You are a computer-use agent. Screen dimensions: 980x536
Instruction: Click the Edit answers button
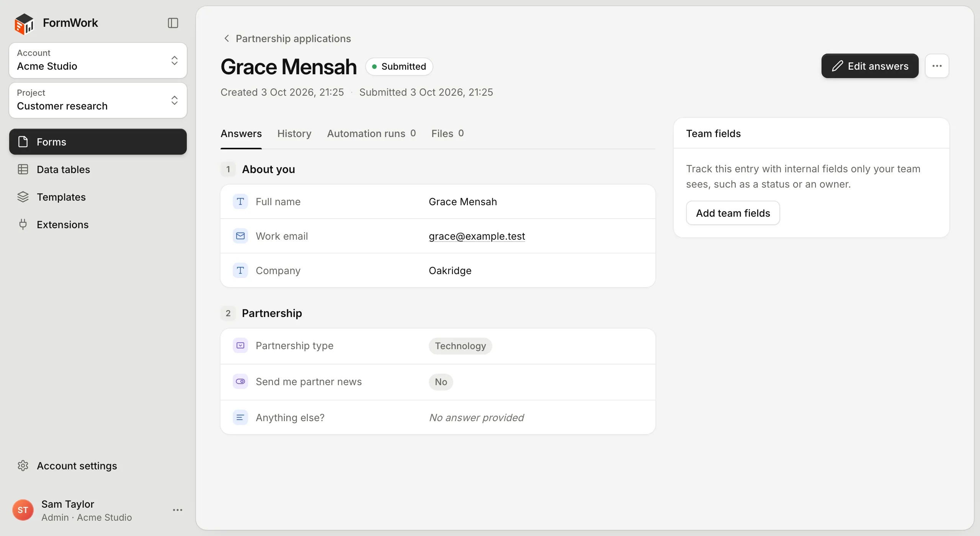(x=870, y=66)
